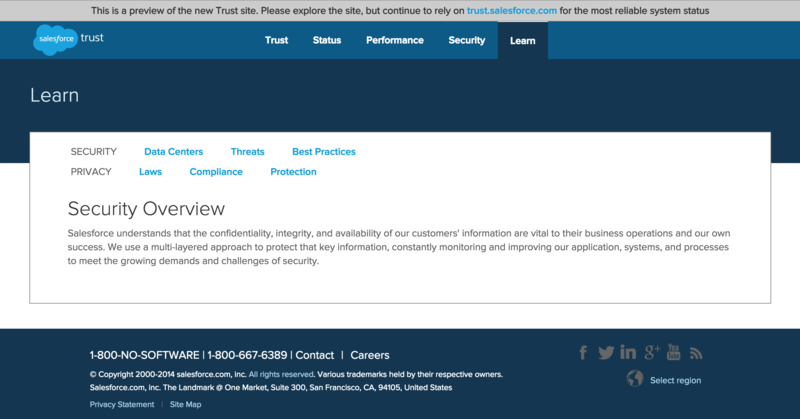Open the Select region chooser

pyautogui.click(x=676, y=380)
